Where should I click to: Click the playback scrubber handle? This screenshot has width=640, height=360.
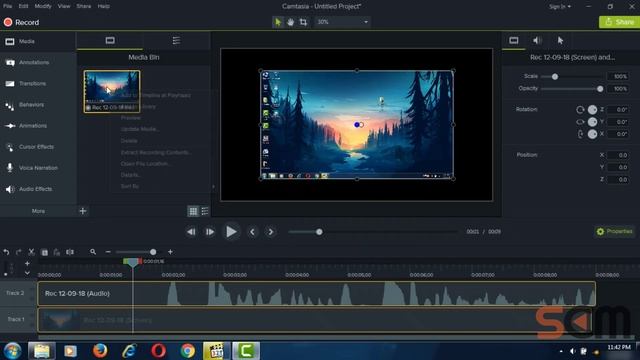coord(319,232)
